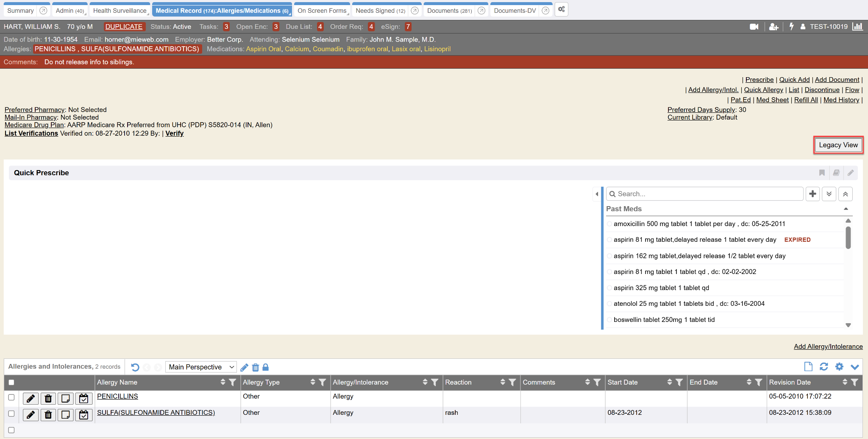Click the trash icon for SULFA allergy row
This screenshot has width=868, height=439.
point(48,414)
